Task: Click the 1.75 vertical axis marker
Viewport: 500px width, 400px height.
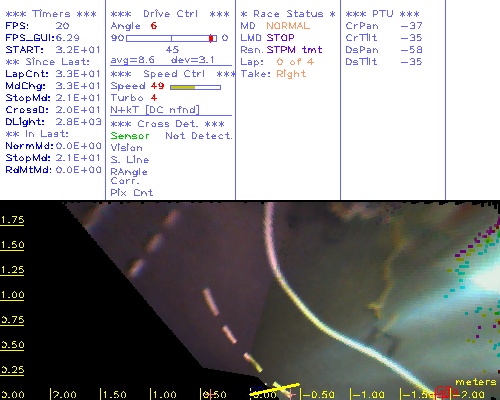Action: [12, 220]
